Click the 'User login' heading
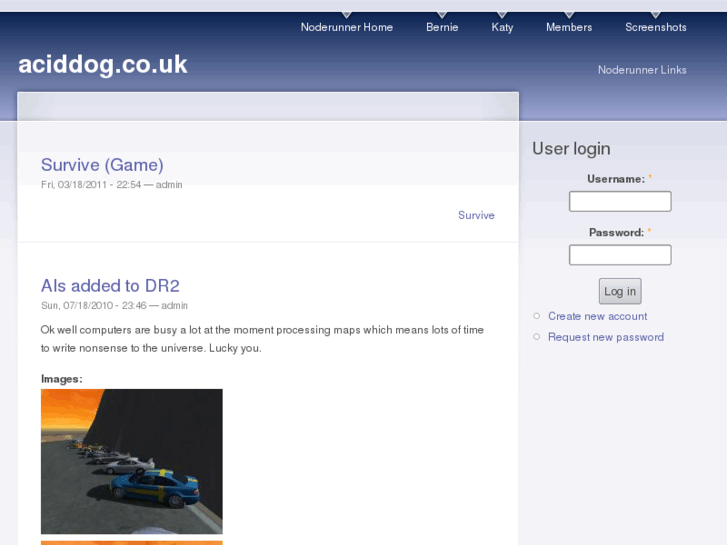Screen dimensions: 727x545 571,149
